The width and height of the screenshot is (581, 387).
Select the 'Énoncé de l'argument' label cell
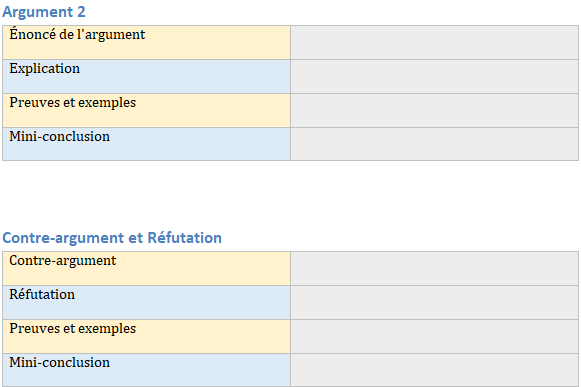[146, 42]
